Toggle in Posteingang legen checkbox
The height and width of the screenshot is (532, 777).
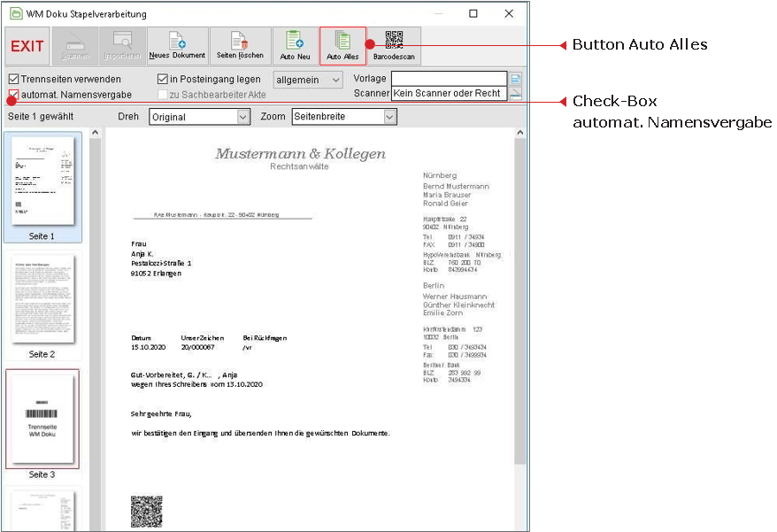coord(163,79)
